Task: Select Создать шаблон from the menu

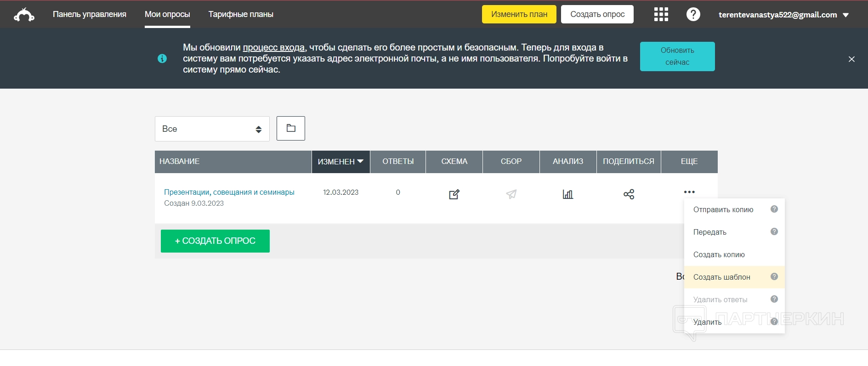Action: pos(721,277)
